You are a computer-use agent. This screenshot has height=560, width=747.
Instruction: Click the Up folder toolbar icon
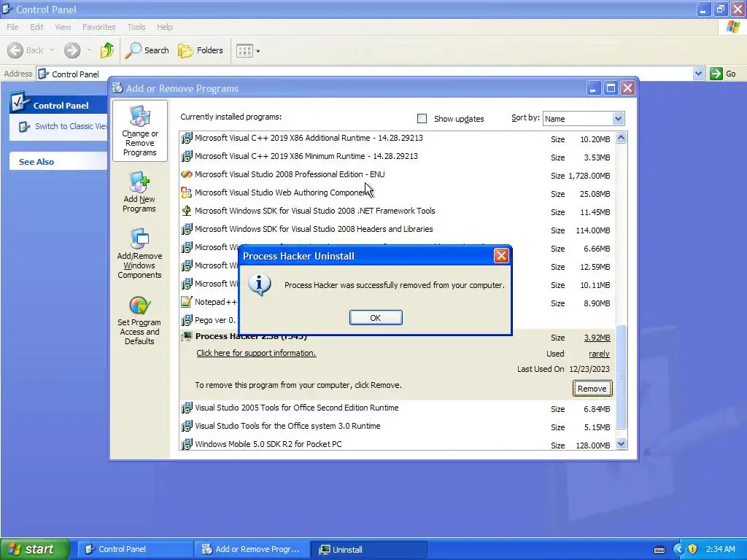(107, 50)
